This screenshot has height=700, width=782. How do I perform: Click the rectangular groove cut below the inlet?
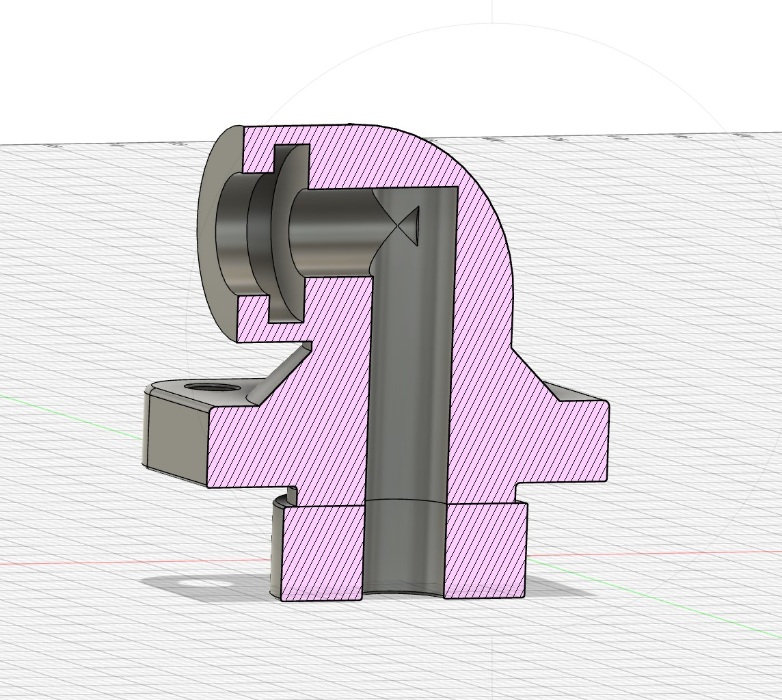pos(285,302)
